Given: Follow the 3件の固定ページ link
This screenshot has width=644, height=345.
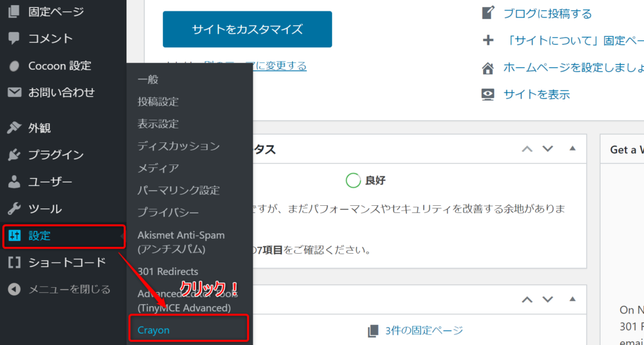Looking at the screenshot, I should [425, 330].
